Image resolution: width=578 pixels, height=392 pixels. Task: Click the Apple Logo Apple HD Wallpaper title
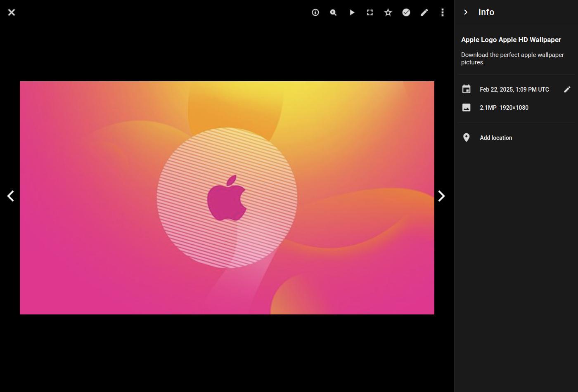[x=511, y=40]
